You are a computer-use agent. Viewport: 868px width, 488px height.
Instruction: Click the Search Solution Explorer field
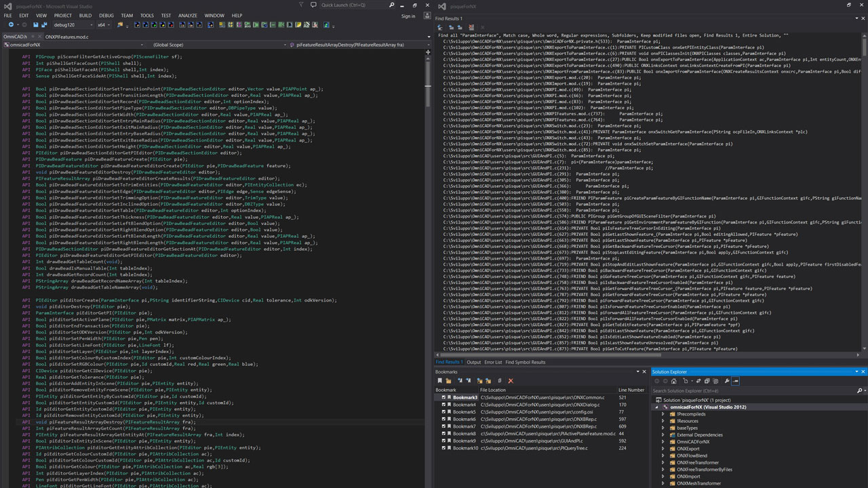[754, 390]
